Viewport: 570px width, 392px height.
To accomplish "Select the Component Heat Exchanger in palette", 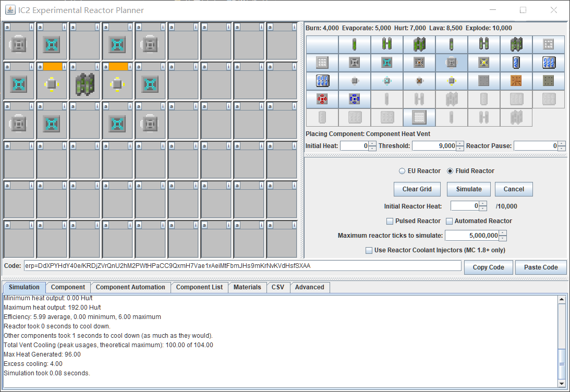I will [x=452, y=81].
